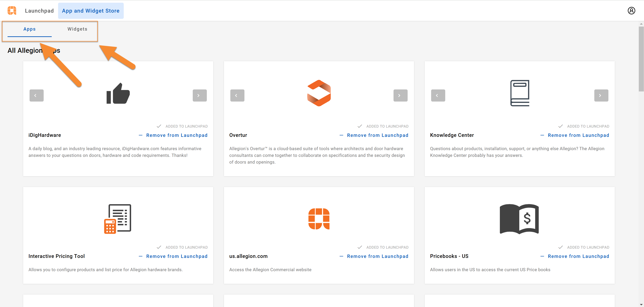Click Added to Launchpad status on us.allegion.com
Viewport: 644px width, 307px height.
click(x=383, y=247)
